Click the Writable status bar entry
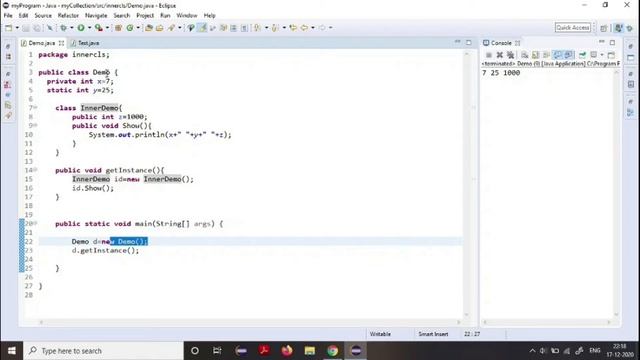The height and width of the screenshot is (360, 640). click(380, 334)
